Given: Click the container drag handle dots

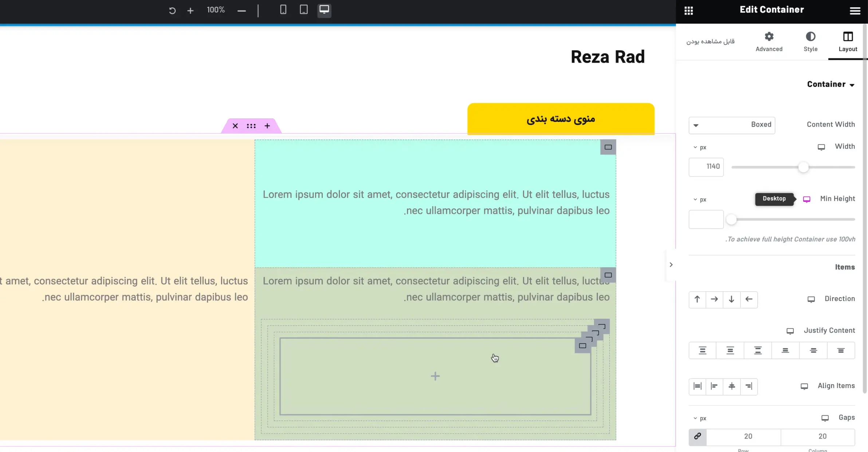Looking at the screenshot, I should point(251,126).
